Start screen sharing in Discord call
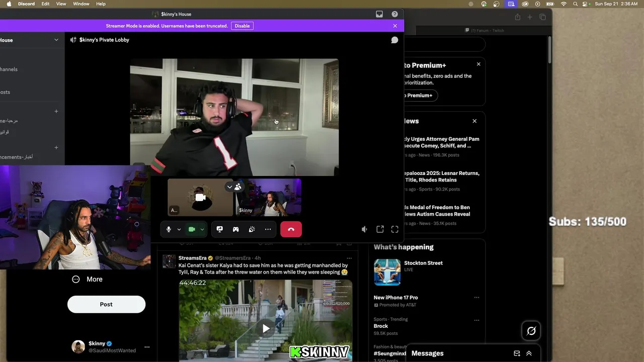This screenshot has width=644, height=362. (219, 229)
